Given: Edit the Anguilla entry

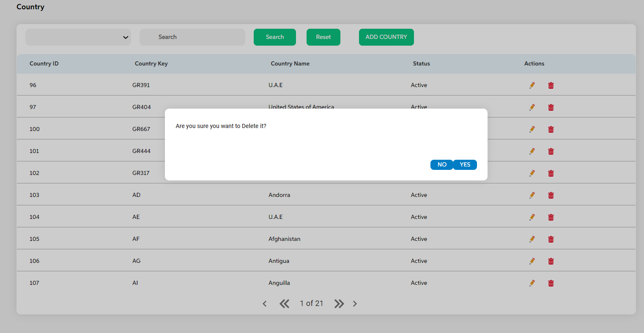Looking at the screenshot, I should coord(532,283).
